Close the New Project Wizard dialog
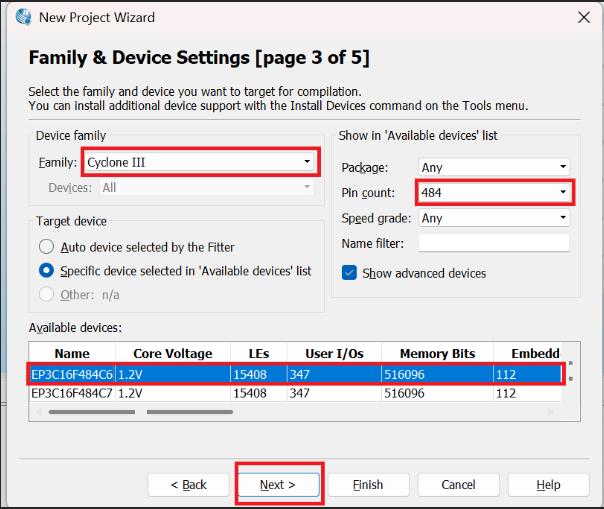 [x=584, y=17]
